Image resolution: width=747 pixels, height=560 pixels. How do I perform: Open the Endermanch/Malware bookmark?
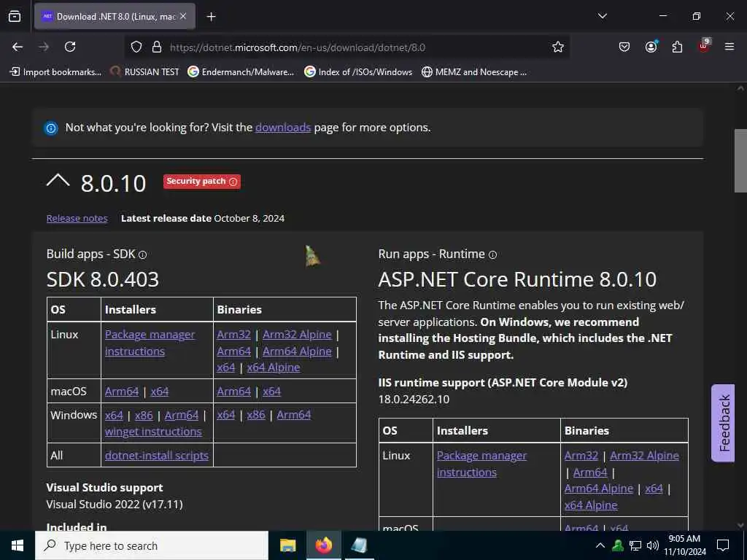pos(241,72)
